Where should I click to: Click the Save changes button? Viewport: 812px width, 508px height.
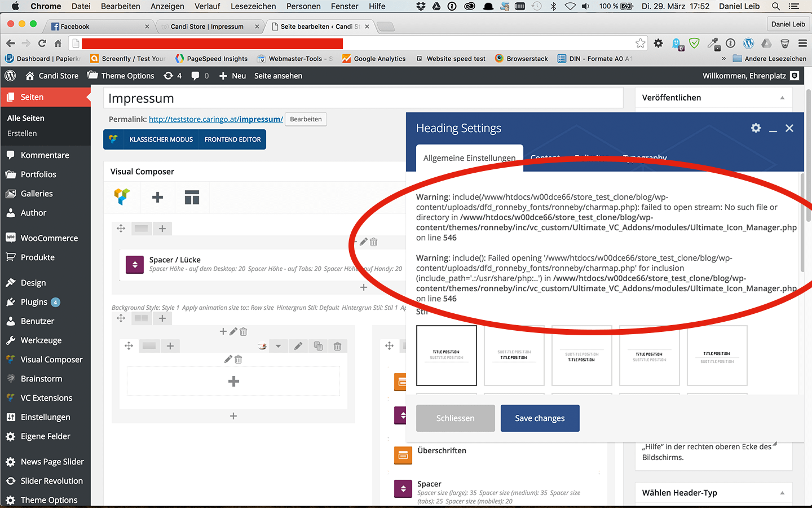pos(540,418)
